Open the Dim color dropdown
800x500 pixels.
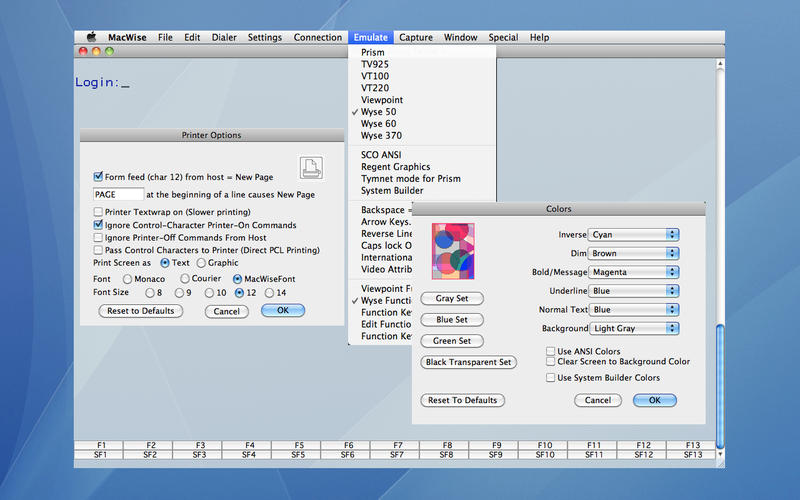pyautogui.click(x=633, y=253)
